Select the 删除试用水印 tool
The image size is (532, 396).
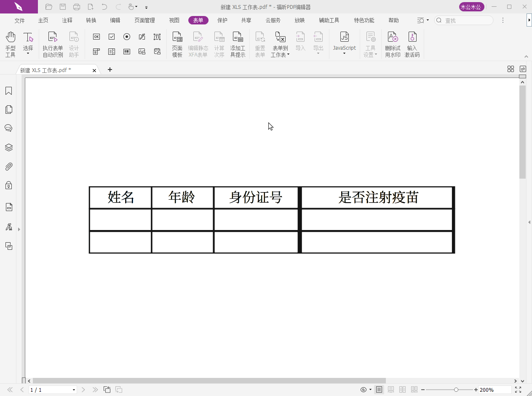[392, 43]
